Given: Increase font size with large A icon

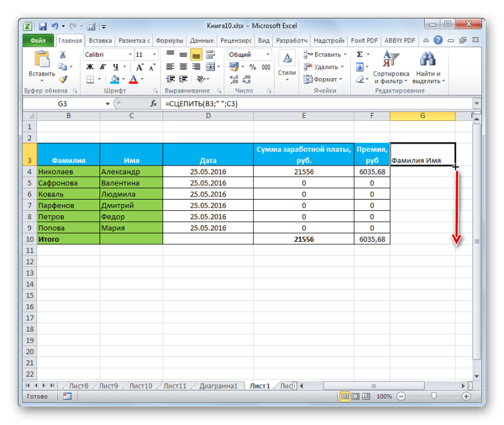Looking at the screenshot, I should click(139, 67).
